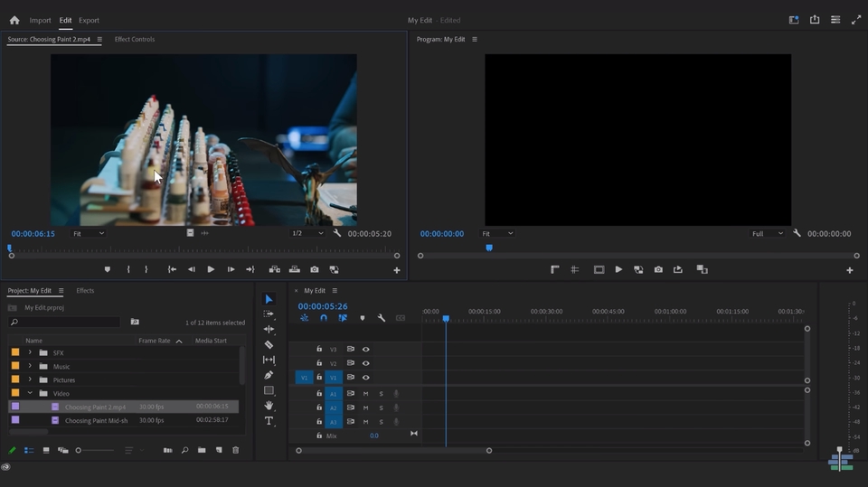The image size is (868, 487).
Task: Open Project panel hamburger menu
Action: click(x=61, y=291)
